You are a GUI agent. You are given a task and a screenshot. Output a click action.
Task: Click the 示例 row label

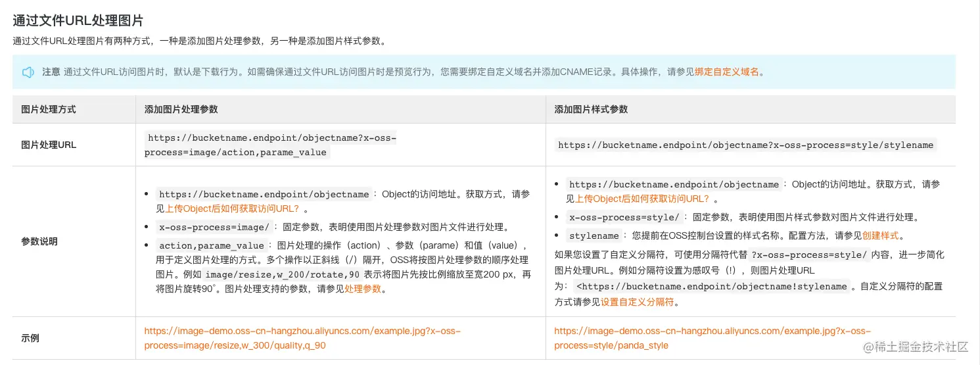tap(30, 339)
